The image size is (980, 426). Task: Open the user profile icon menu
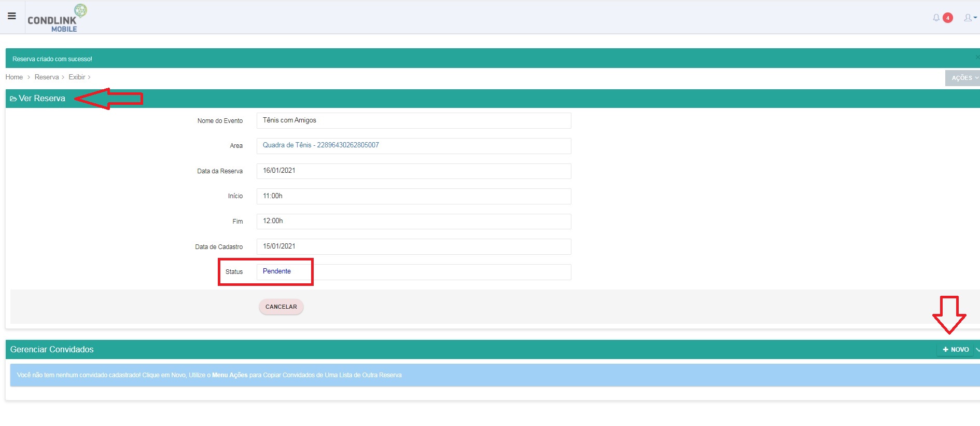tap(970, 18)
